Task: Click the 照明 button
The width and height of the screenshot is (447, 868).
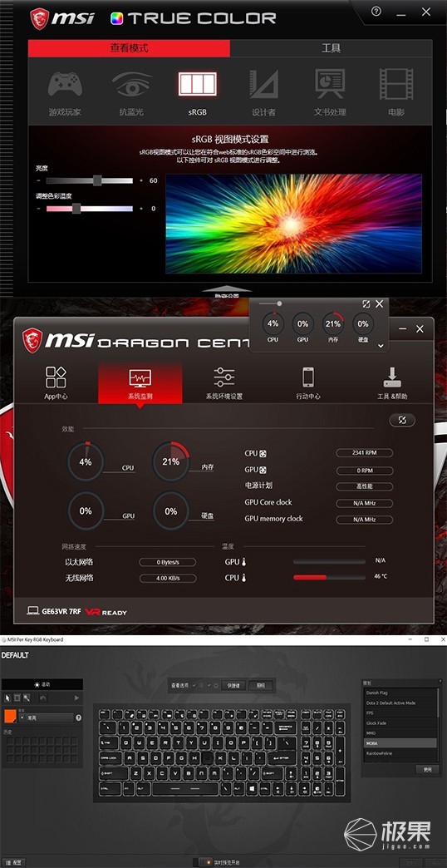Action: coord(261,685)
